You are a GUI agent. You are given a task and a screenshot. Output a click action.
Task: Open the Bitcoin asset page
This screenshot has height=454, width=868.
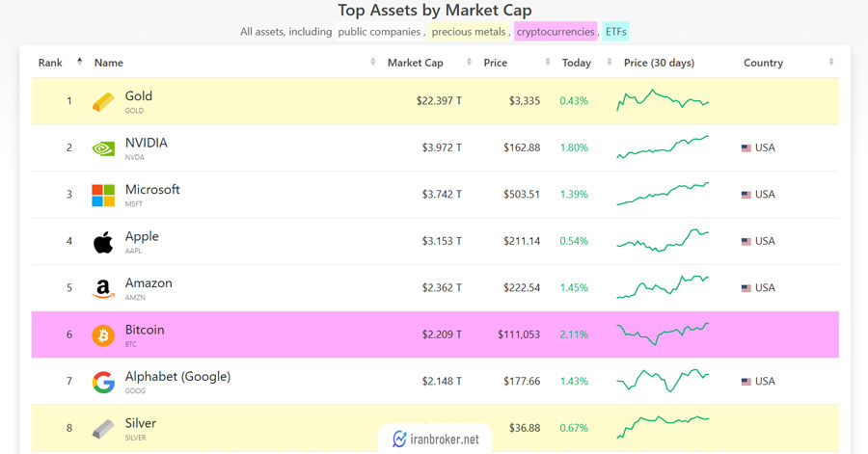click(145, 330)
